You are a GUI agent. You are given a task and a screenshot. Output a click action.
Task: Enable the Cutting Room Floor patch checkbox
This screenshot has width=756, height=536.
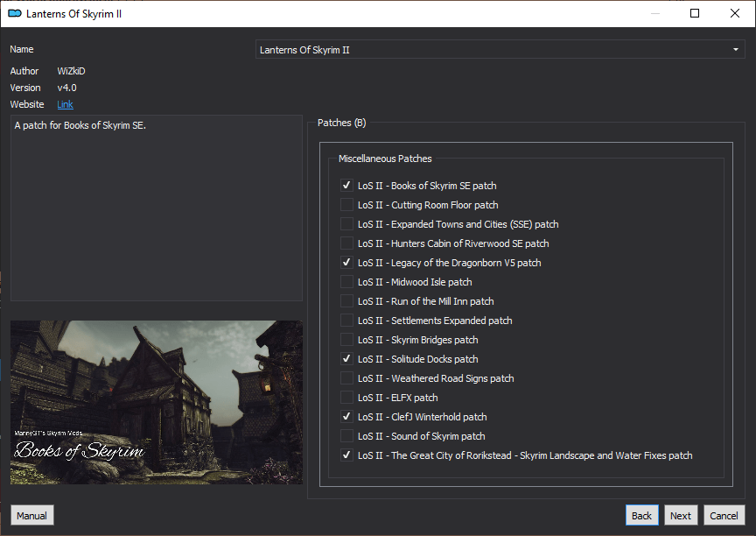(346, 205)
